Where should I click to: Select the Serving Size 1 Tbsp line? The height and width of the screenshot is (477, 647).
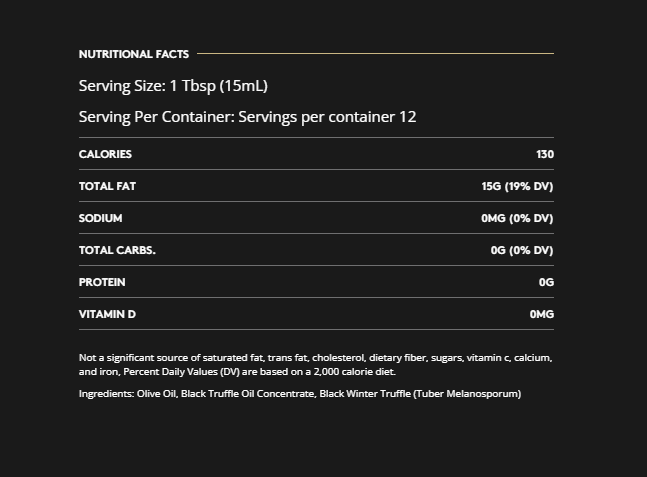tap(173, 86)
